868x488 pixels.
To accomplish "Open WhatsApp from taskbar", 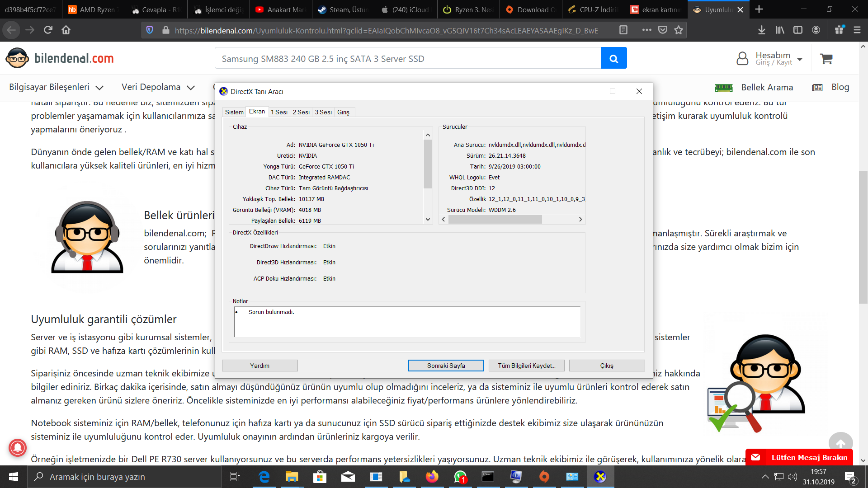I will [460, 477].
